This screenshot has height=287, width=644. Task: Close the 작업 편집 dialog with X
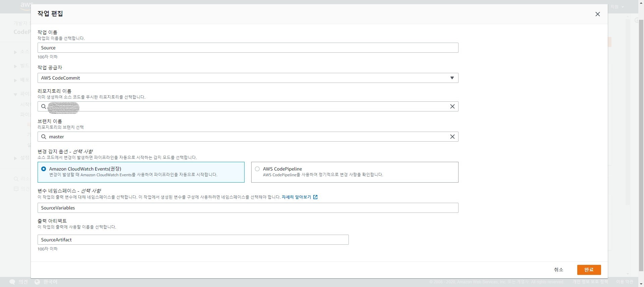(x=597, y=14)
